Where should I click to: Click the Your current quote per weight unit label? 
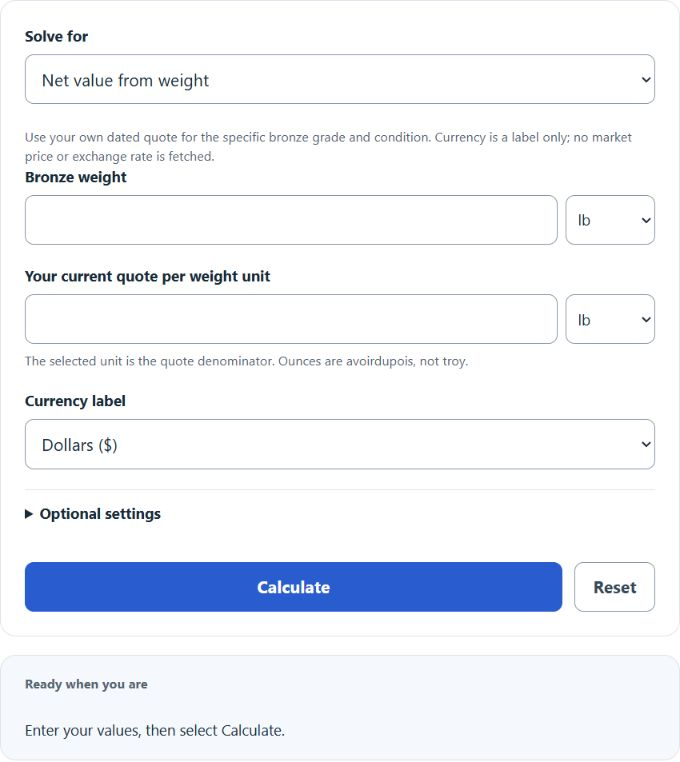point(147,277)
